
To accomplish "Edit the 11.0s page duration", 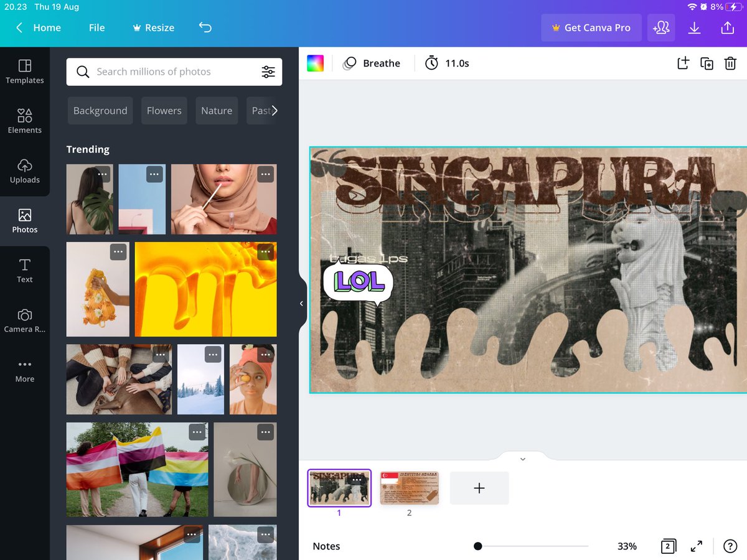I will tap(447, 63).
